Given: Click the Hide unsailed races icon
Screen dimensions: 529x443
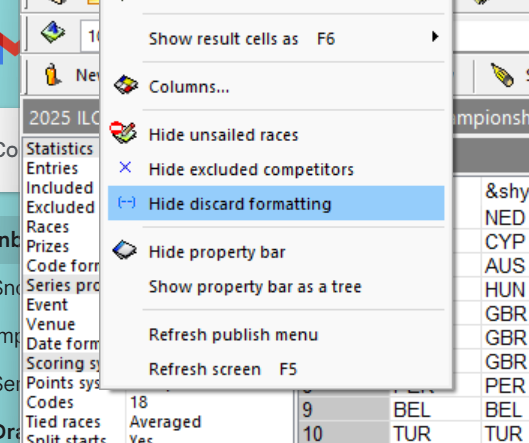Looking at the screenshot, I should click(123, 132).
